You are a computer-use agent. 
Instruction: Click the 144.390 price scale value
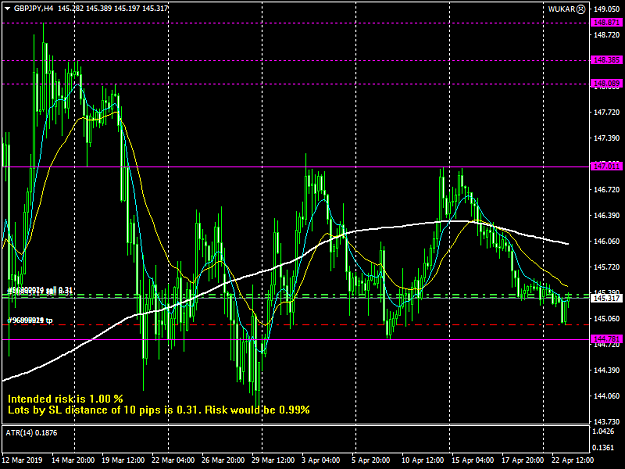click(x=606, y=370)
